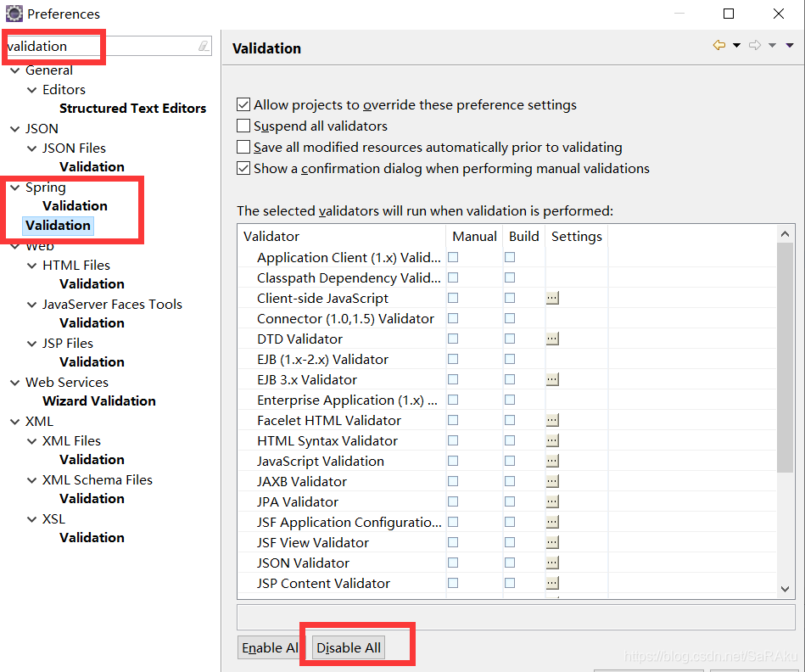Open settings button for JPA Validator
805x672 pixels.
click(552, 501)
